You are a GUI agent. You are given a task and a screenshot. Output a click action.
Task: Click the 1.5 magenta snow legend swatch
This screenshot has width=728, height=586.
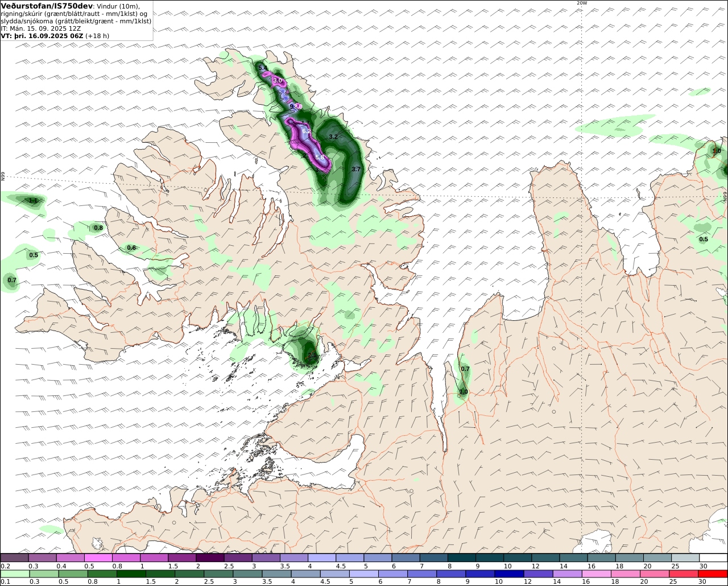[x=182, y=558]
